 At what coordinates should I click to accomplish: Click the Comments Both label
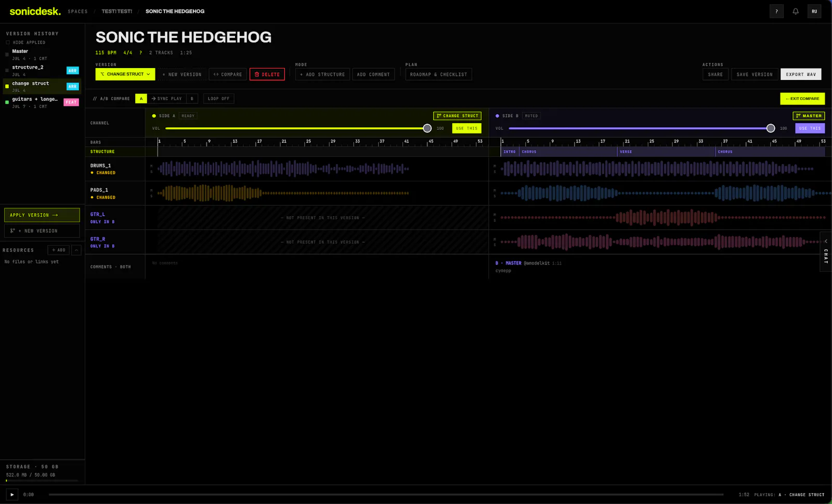click(x=111, y=267)
